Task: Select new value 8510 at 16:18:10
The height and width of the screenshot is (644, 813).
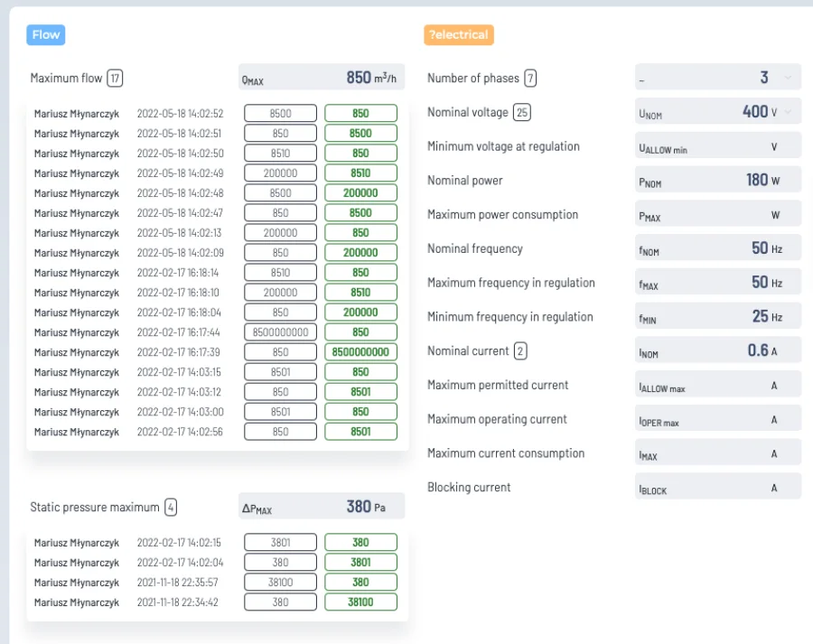Action: [360, 293]
